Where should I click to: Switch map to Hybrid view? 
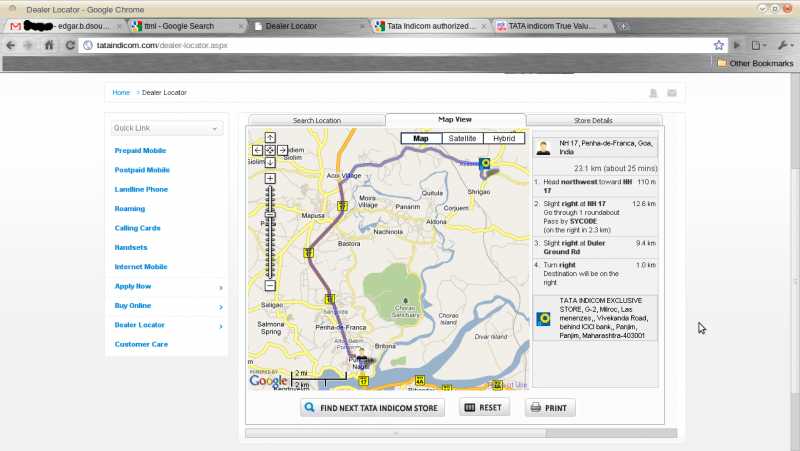point(504,138)
